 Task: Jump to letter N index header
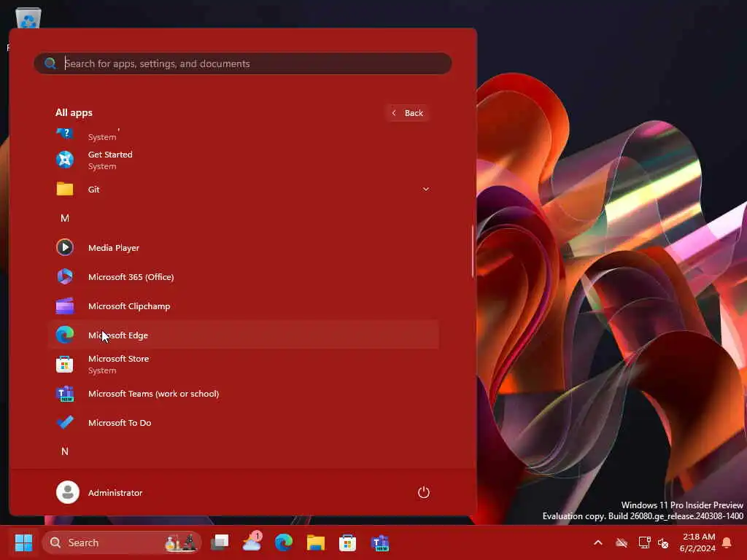65,451
